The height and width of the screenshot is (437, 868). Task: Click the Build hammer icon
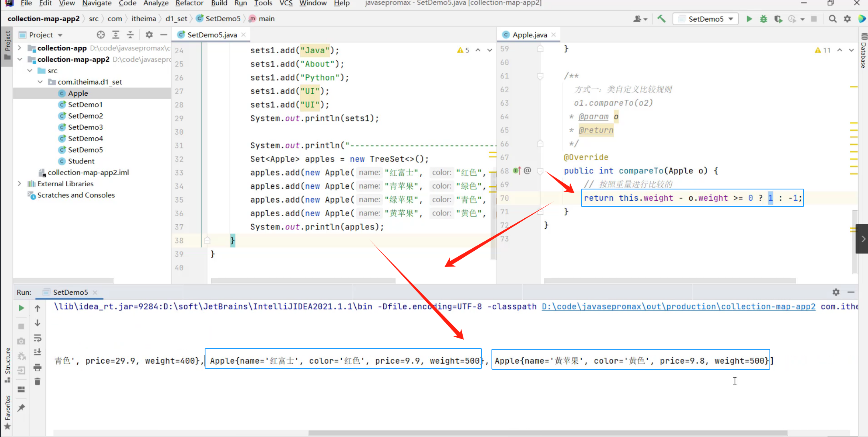pos(661,19)
